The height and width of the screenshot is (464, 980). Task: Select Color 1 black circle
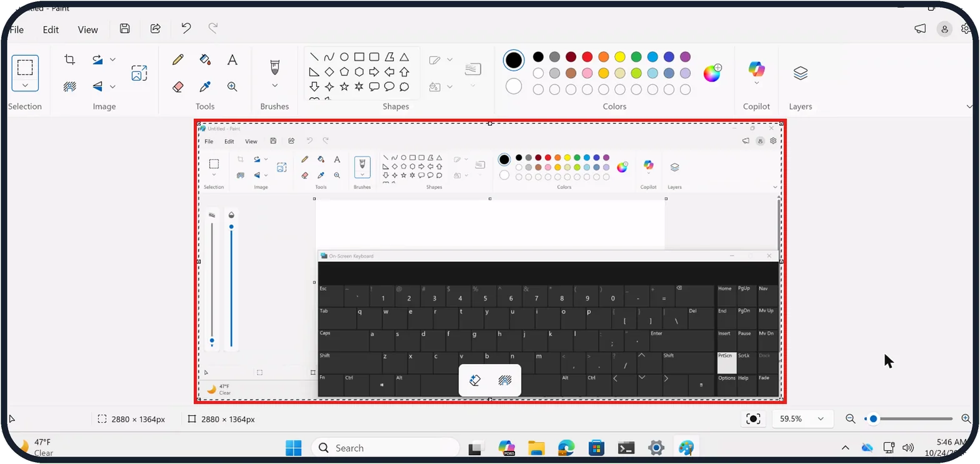514,60
